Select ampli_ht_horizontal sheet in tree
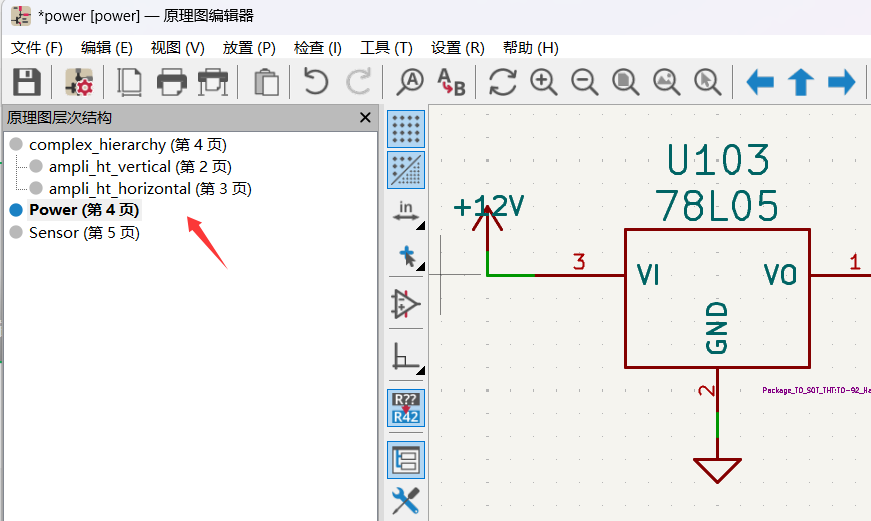This screenshot has width=871, height=521. pyautogui.click(x=150, y=189)
